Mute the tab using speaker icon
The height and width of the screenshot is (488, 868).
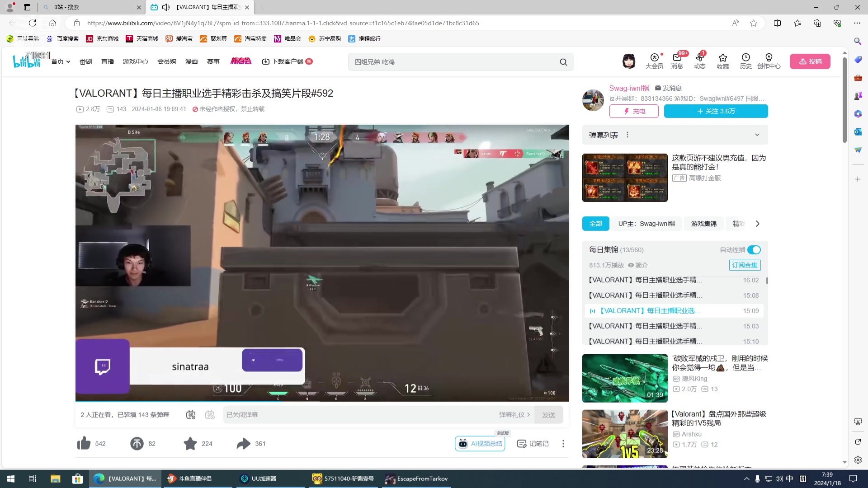click(166, 7)
